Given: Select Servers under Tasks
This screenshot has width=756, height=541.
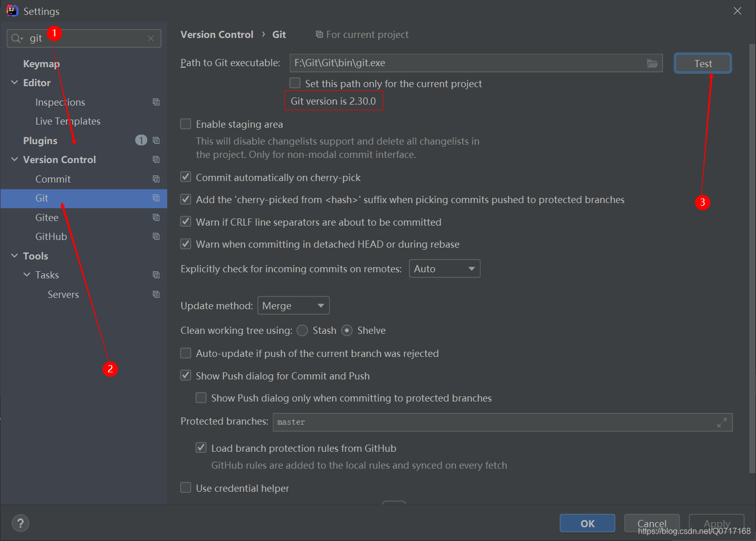Looking at the screenshot, I should coord(63,294).
